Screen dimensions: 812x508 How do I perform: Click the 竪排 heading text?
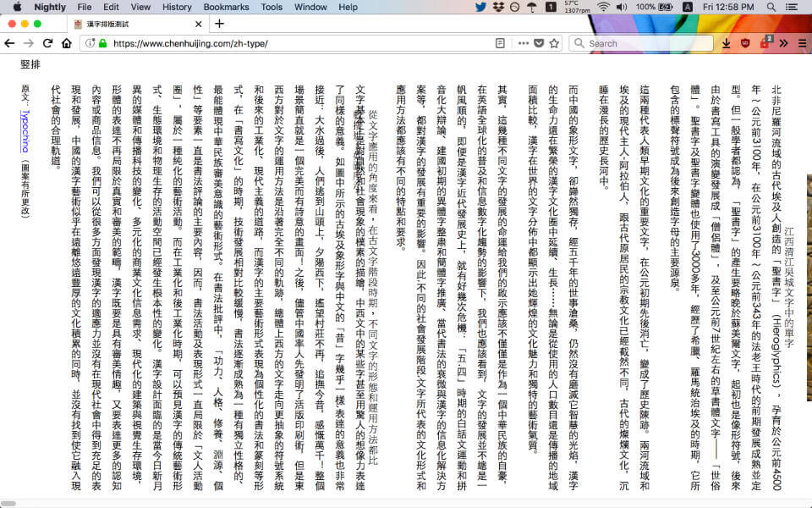30,64
